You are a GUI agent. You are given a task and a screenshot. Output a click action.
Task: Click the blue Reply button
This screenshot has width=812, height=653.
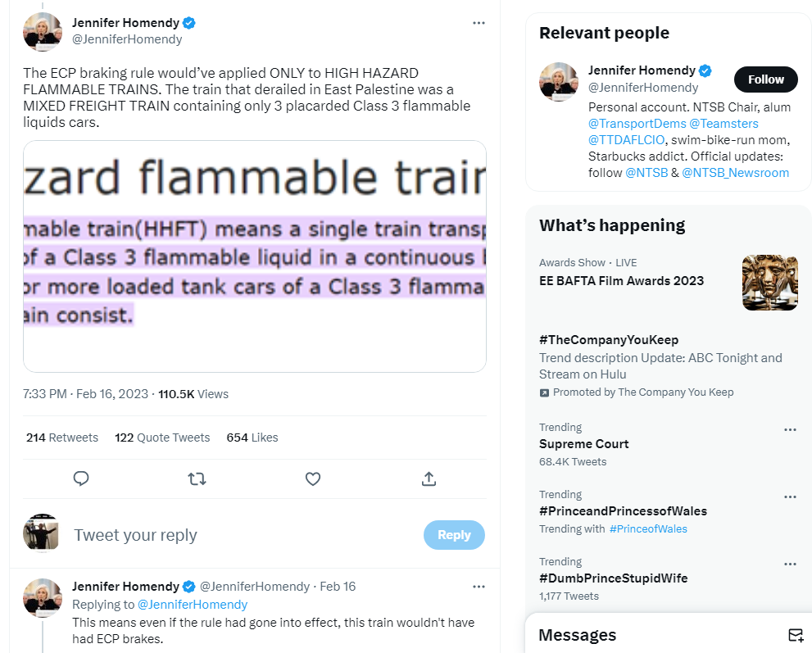click(454, 535)
